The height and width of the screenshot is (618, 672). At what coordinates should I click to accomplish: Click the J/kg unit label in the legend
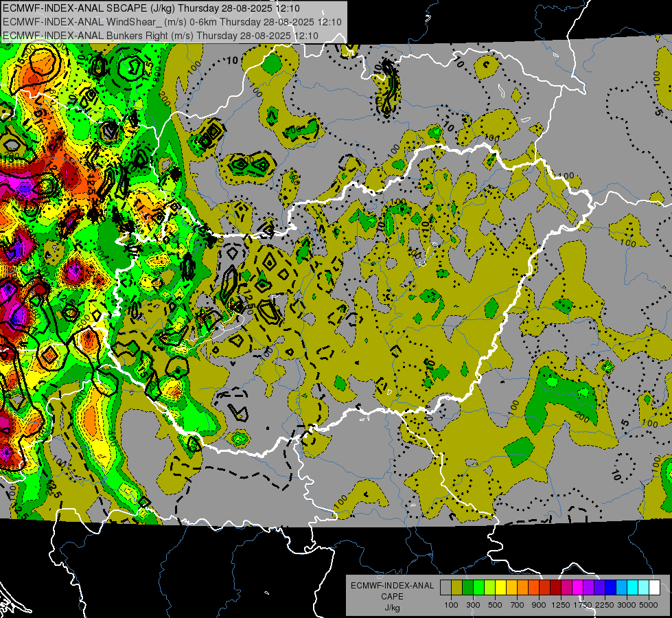coord(392,608)
